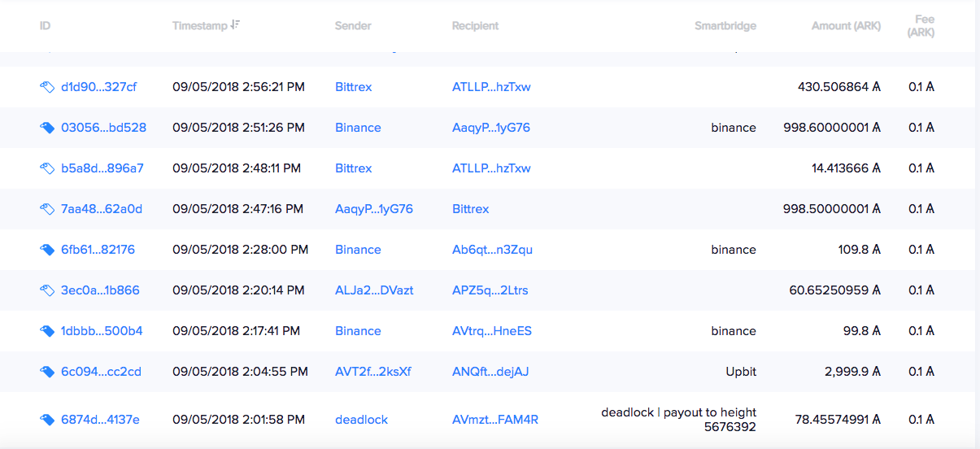Click tag icon beside b5a8d...896a7
Viewport: 980px width, 449px height.
47,168
